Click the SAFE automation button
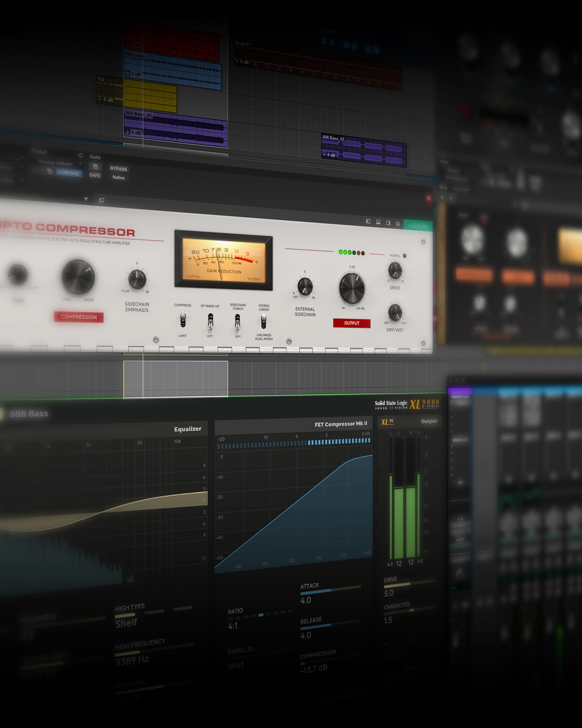Viewport: 582px width, 728px height. (95, 175)
